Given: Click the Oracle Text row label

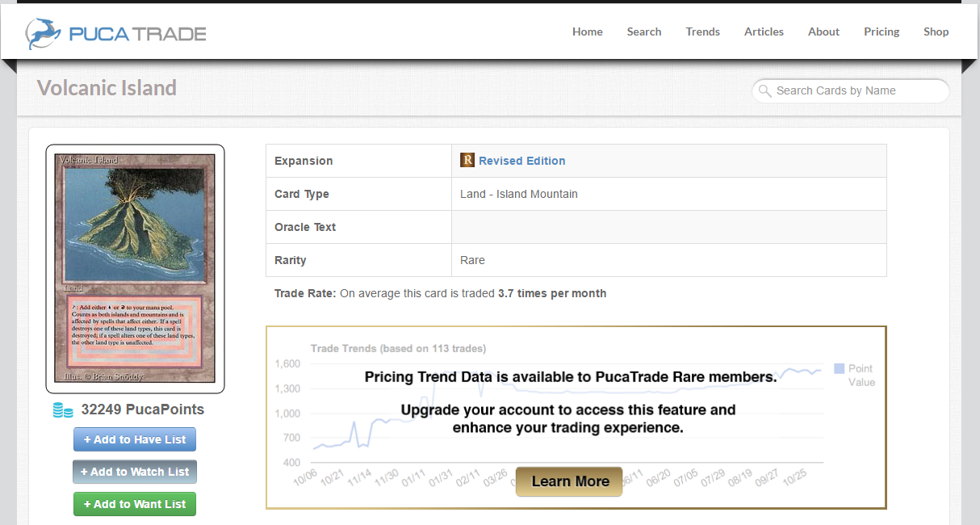Looking at the screenshot, I should [x=305, y=227].
